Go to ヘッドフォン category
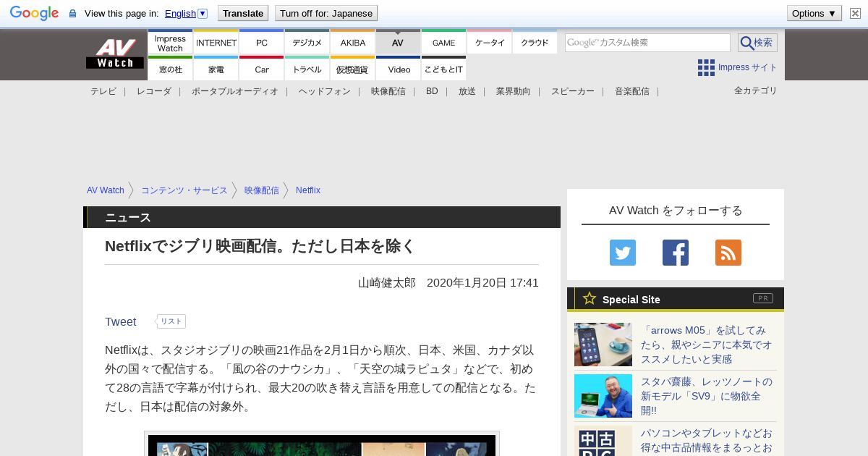Image resolution: width=868 pixels, height=456 pixels. click(x=325, y=91)
